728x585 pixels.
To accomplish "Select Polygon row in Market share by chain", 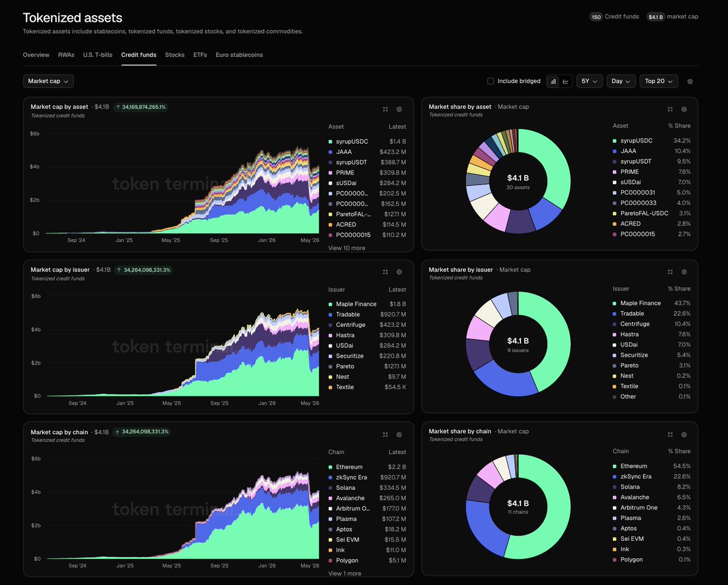I will point(652,560).
